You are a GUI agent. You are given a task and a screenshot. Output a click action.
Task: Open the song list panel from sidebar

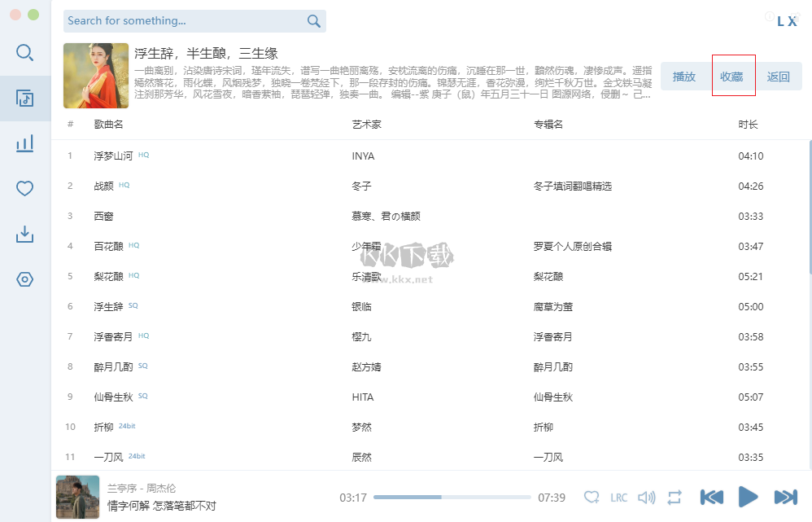coord(24,97)
